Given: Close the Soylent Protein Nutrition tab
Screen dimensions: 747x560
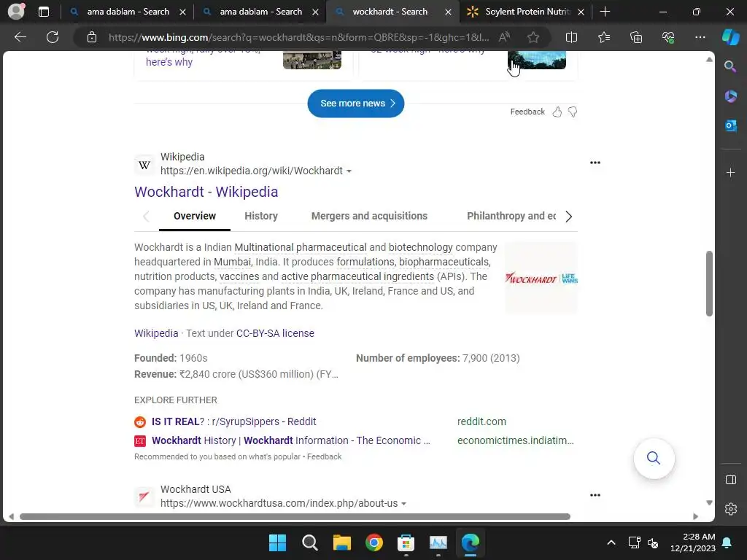Looking at the screenshot, I should click(581, 12).
